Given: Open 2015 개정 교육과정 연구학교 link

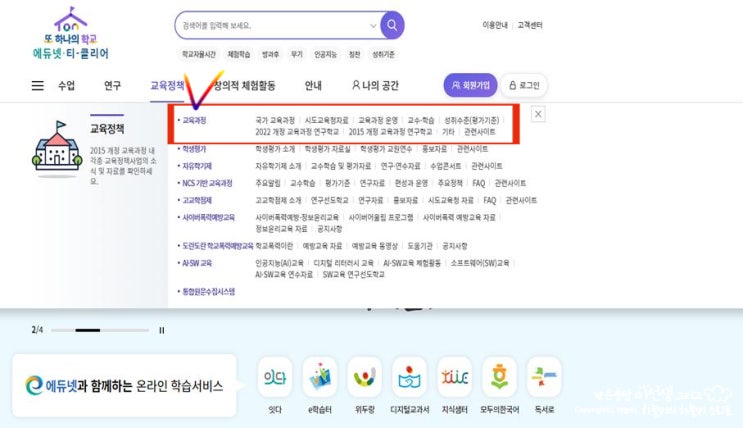Looking at the screenshot, I should tap(390, 132).
